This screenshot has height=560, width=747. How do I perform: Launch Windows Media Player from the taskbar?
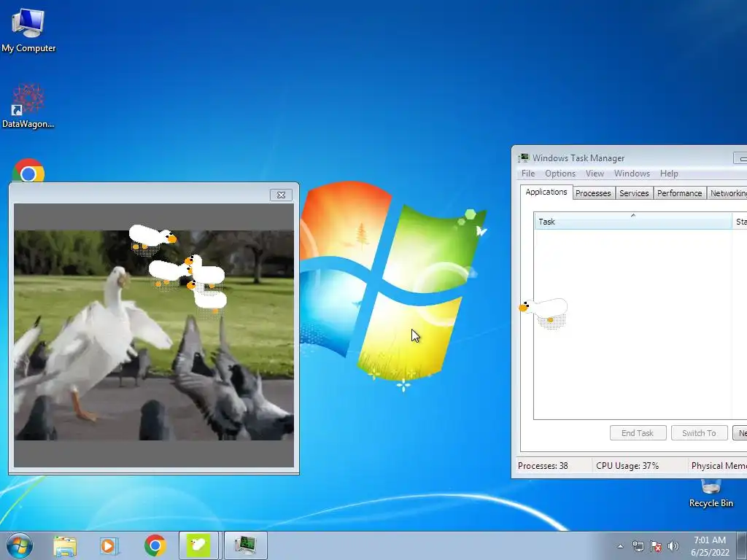click(109, 545)
